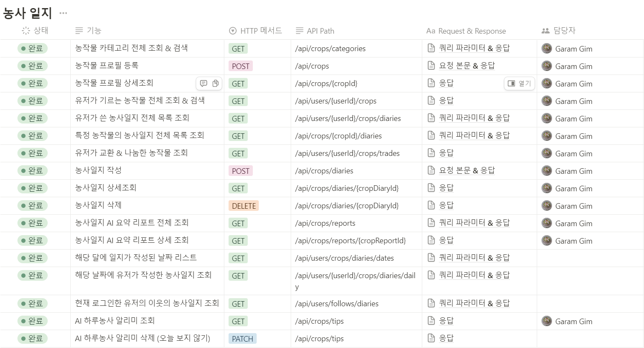Open page icon in PATCH /api/crops/tips row
The width and height of the screenshot is (644, 348).
pos(431,338)
